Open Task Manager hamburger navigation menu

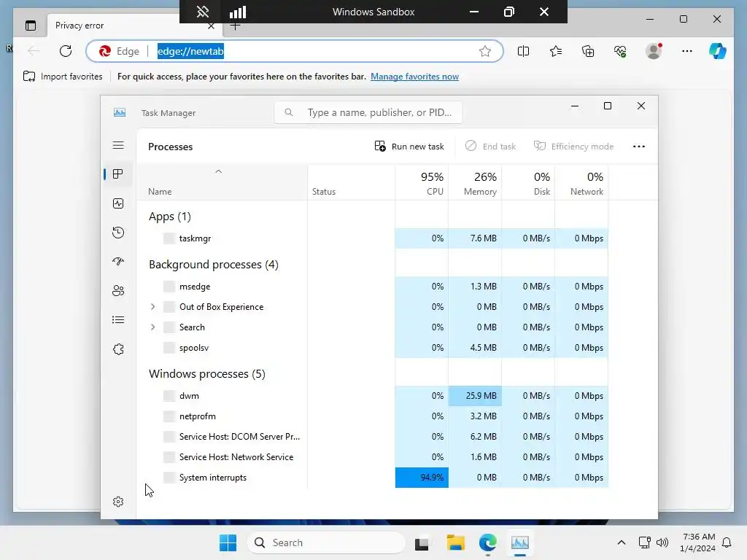pyautogui.click(x=118, y=145)
